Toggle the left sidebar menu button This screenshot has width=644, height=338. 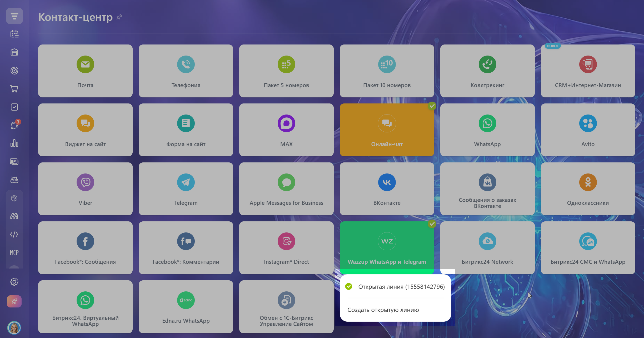coord(14,16)
